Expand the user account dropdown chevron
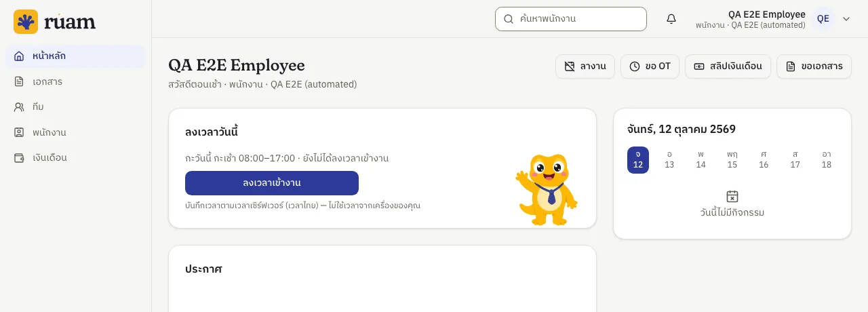 846,19
